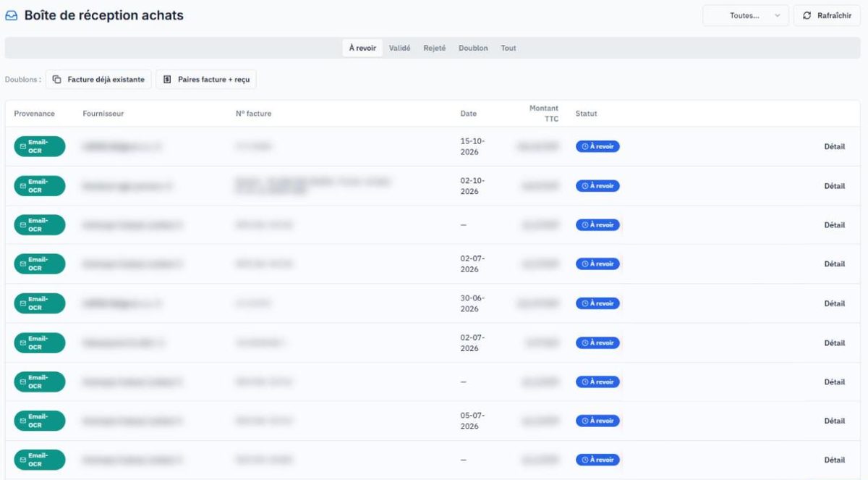
Task: Open Détail for the 30-06-2026 invoice
Action: (x=834, y=303)
